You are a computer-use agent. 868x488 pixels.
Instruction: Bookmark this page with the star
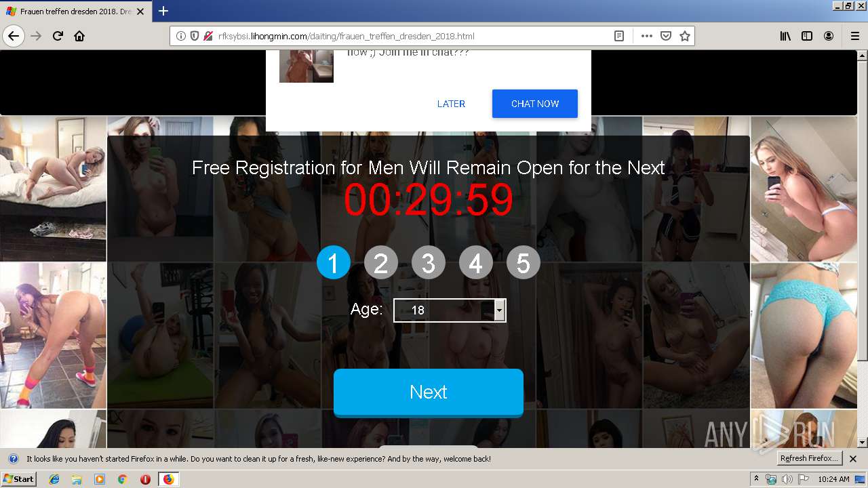pos(685,36)
